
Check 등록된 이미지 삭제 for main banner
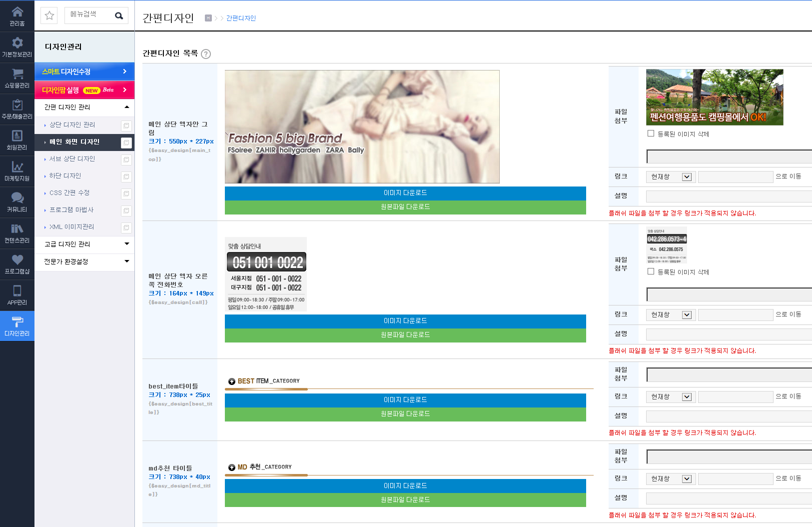[x=651, y=133]
